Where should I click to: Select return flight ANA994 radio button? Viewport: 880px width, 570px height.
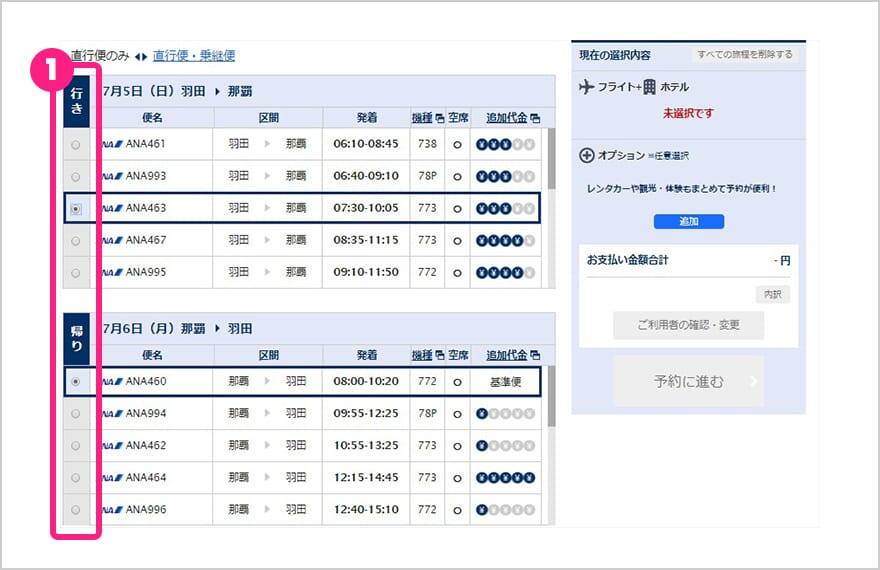point(77,414)
